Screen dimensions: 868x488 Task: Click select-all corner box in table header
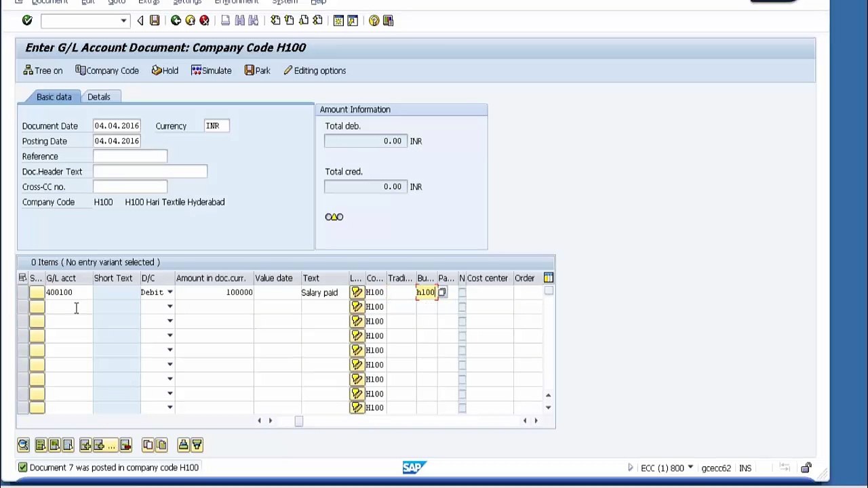click(22, 278)
